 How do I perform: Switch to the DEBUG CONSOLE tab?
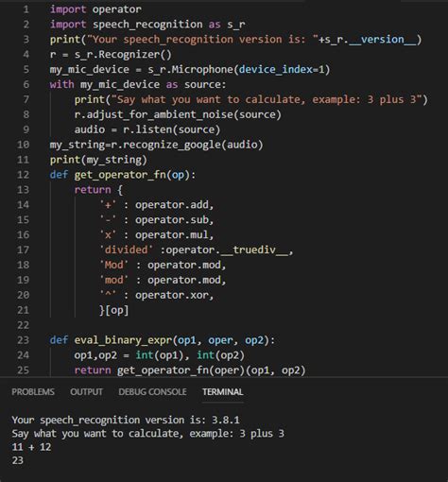coord(152,391)
